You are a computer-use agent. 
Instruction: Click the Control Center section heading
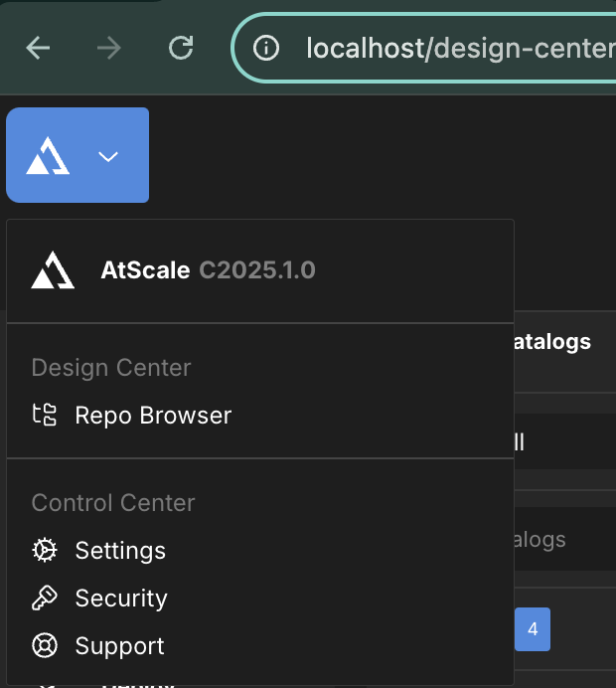113,503
